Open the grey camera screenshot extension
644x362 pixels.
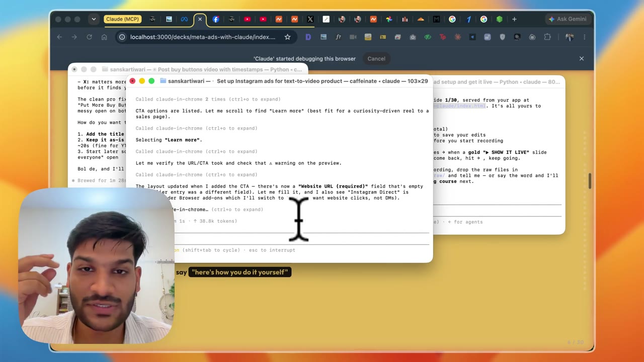pyautogui.click(x=413, y=37)
